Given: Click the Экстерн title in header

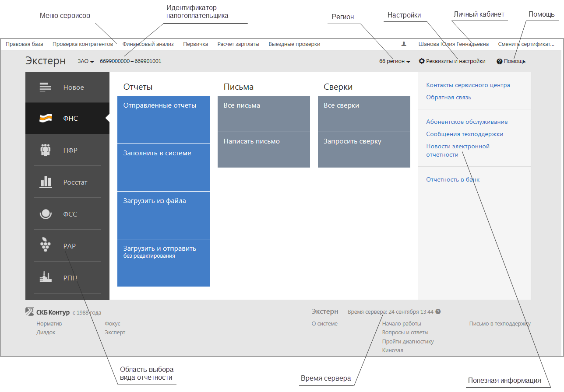Looking at the screenshot, I should click(x=46, y=61).
